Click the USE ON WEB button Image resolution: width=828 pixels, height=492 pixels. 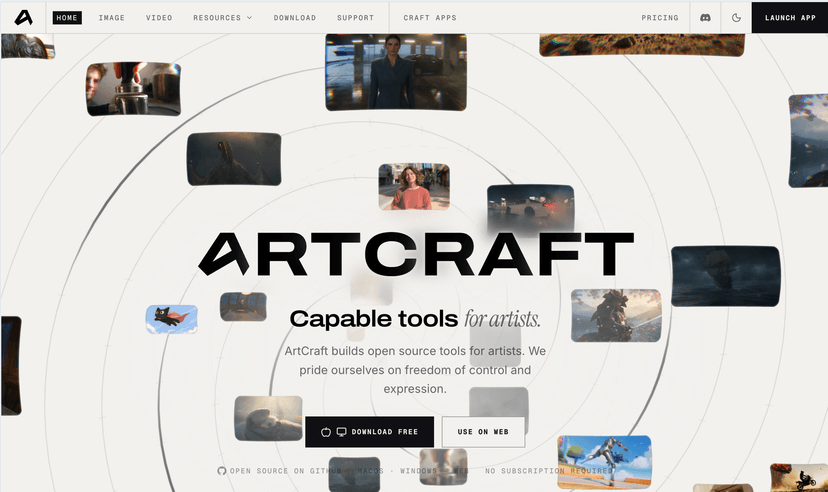(x=483, y=431)
